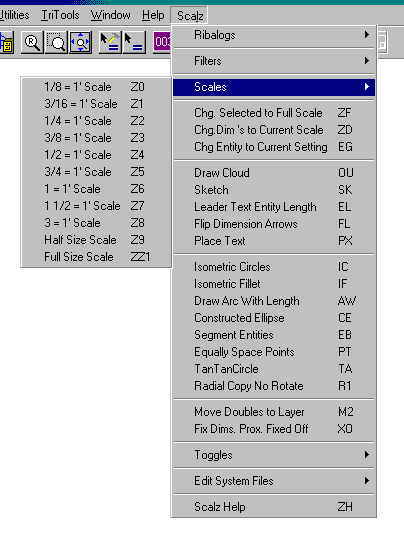This screenshot has height=544, width=404.
Task: Select Isometric Circles command
Action: [274, 267]
